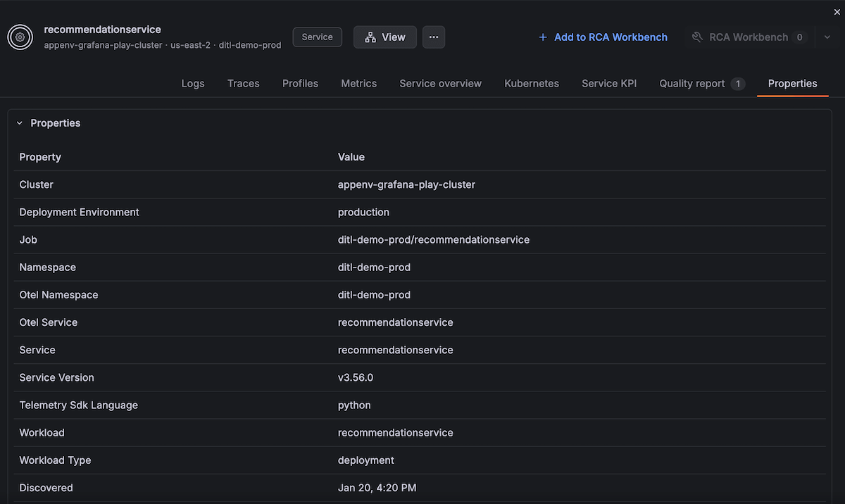Click the Add to RCA Workbench link
Screen dimensions: 845x504
(x=610, y=37)
